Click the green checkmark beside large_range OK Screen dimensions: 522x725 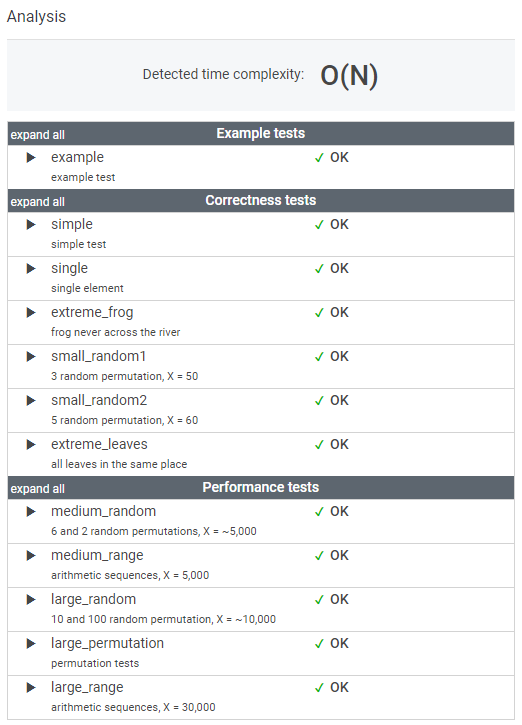[x=319, y=688]
